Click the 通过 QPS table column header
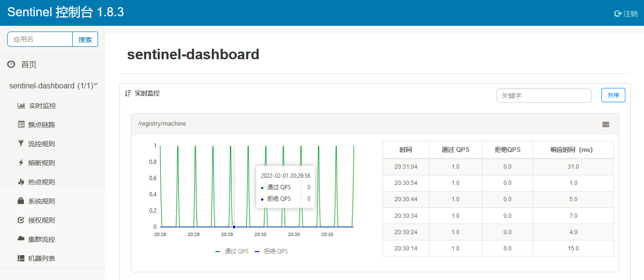644x280 pixels. [456, 150]
